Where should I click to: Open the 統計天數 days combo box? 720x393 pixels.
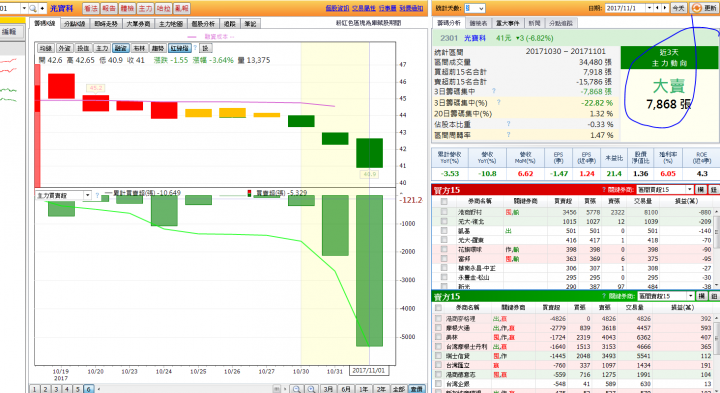click(x=475, y=8)
